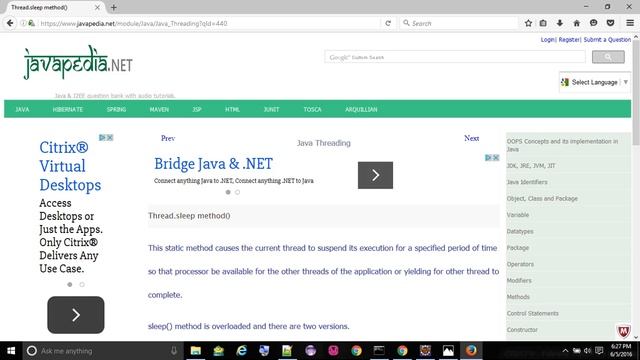Click AdChoices icon on Citrix ad
This screenshot has width=640, height=360.
point(102,138)
